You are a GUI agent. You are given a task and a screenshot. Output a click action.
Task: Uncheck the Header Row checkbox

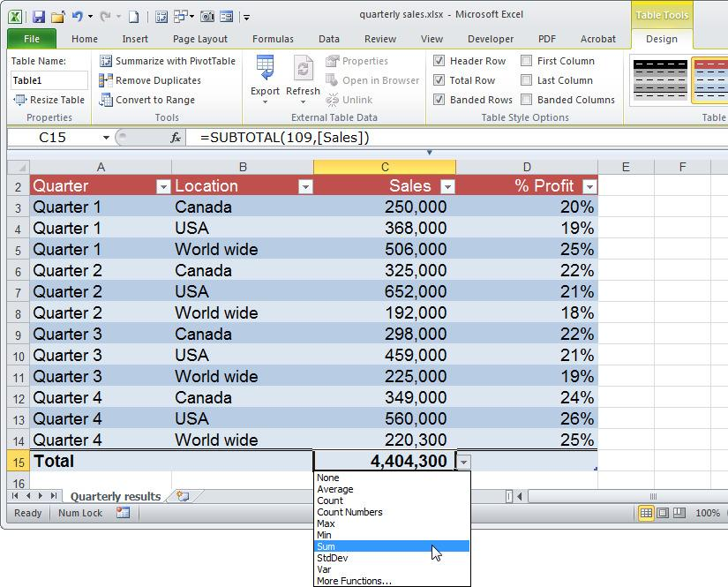pos(439,61)
